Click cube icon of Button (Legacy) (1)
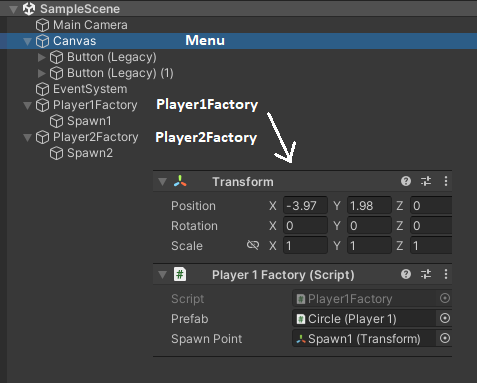Viewport: 477px width, 383px height. click(x=56, y=73)
